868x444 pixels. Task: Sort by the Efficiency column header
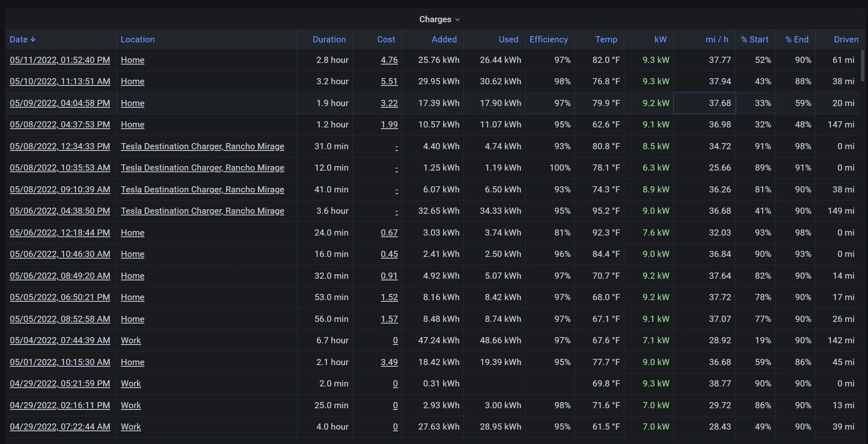(548, 39)
